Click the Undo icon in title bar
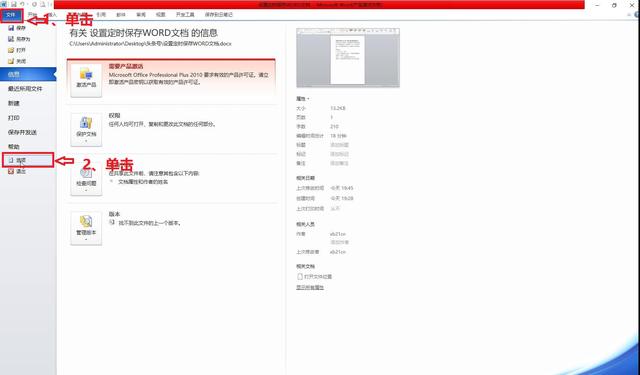The width and height of the screenshot is (640, 375). point(23,4)
